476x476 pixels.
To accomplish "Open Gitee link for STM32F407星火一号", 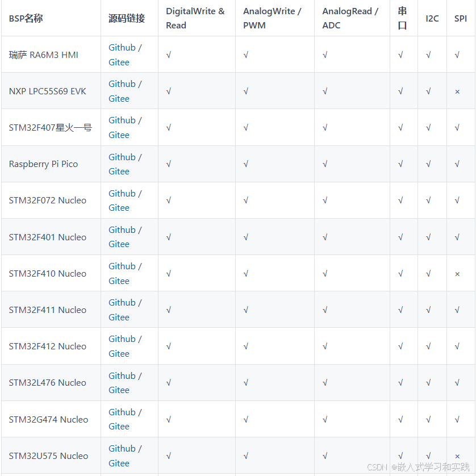I will [x=119, y=135].
